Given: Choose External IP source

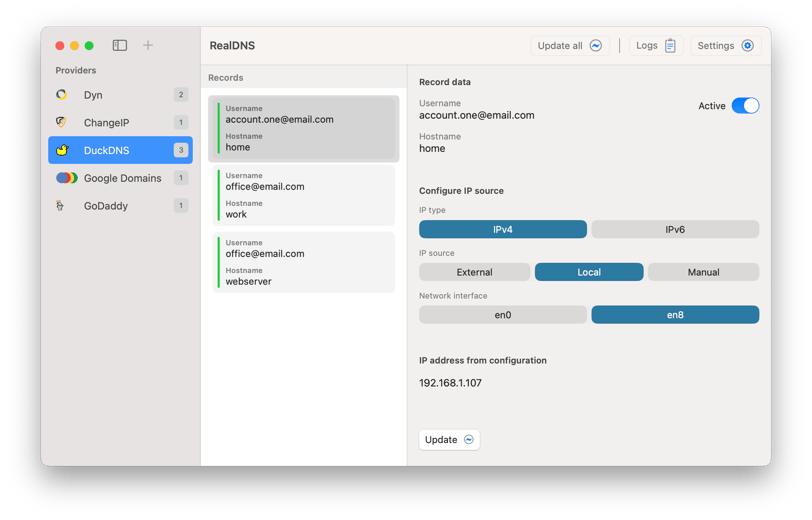Looking at the screenshot, I should pyautogui.click(x=474, y=272).
